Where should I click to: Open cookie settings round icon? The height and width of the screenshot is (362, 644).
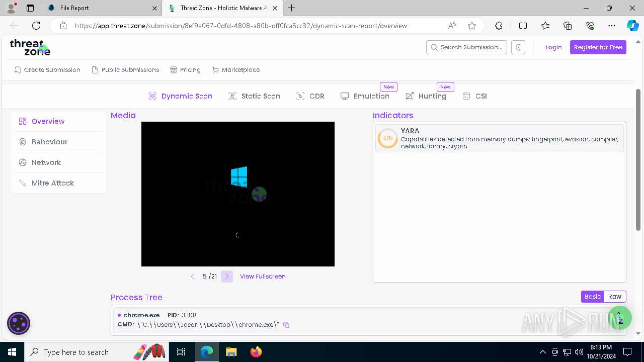click(x=19, y=323)
